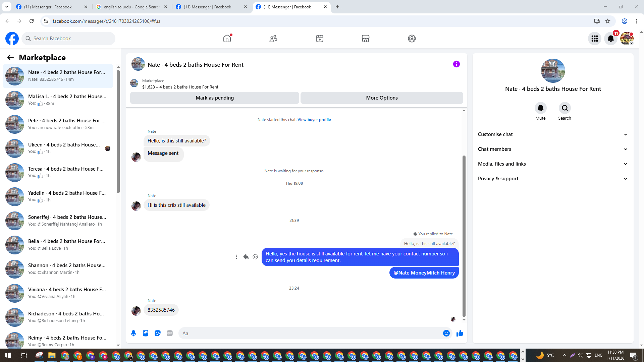Open the listing title in chat header
This screenshot has width=644, height=362.
[x=196, y=65]
